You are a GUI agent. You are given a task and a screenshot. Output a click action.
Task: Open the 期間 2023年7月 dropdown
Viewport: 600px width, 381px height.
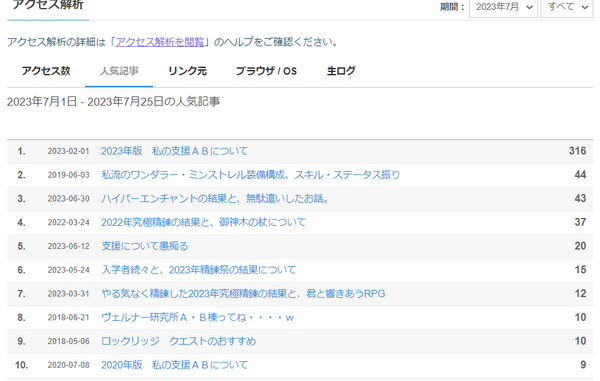point(503,8)
